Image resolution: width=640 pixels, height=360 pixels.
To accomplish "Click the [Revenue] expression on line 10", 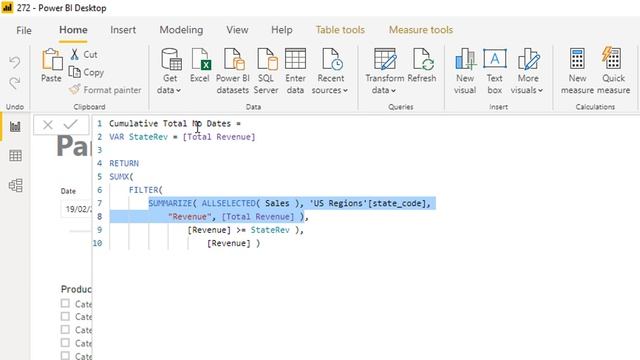I will coord(229,243).
